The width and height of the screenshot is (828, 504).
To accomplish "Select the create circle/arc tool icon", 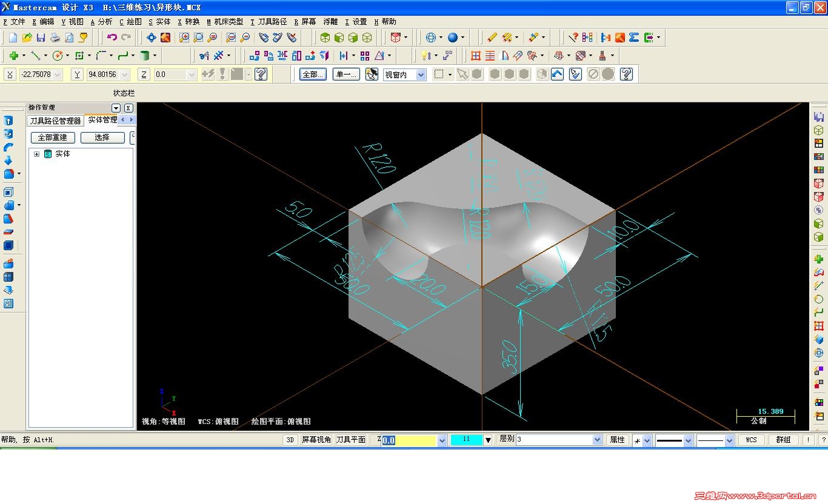I will [x=58, y=56].
